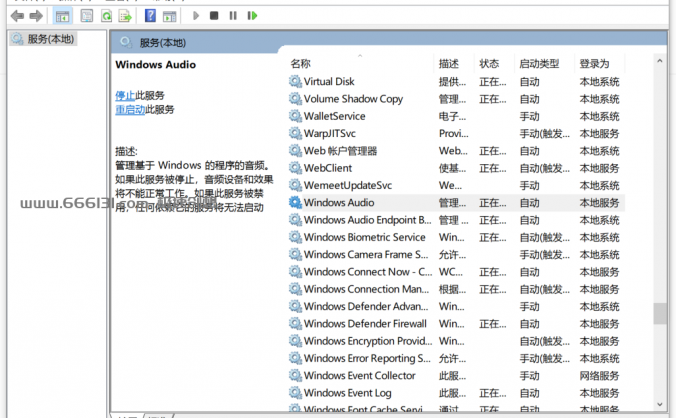Select the Virtual Disk service name
Image resolution: width=676 pixels, height=418 pixels.
click(x=329, y=81)
